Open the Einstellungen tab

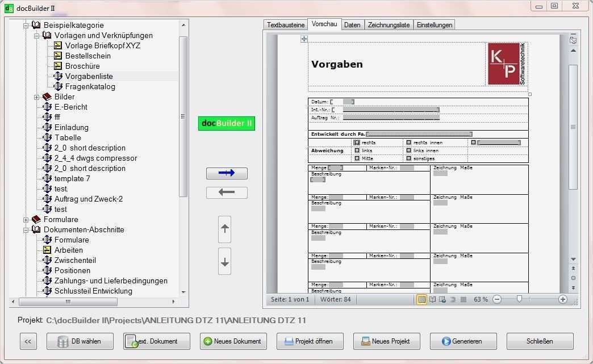435,25
